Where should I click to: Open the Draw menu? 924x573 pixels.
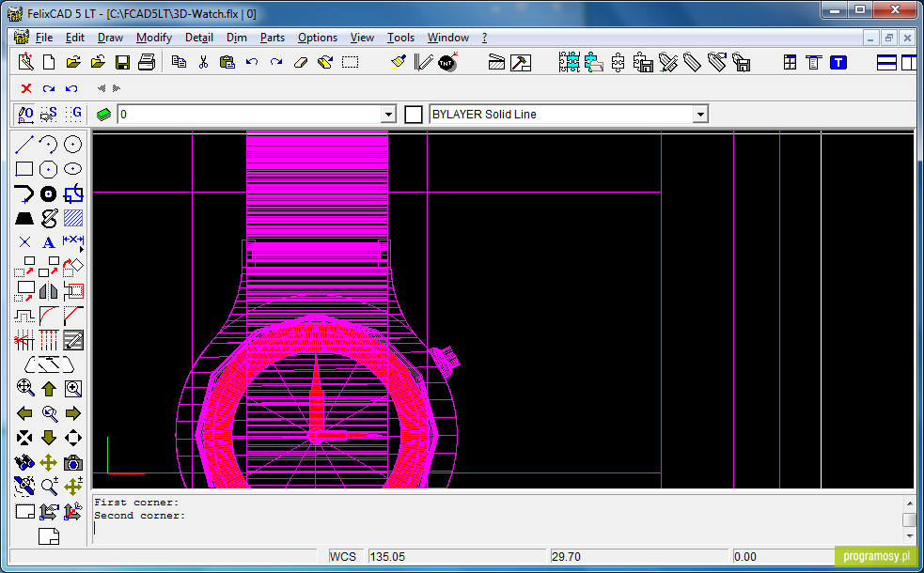110,38
